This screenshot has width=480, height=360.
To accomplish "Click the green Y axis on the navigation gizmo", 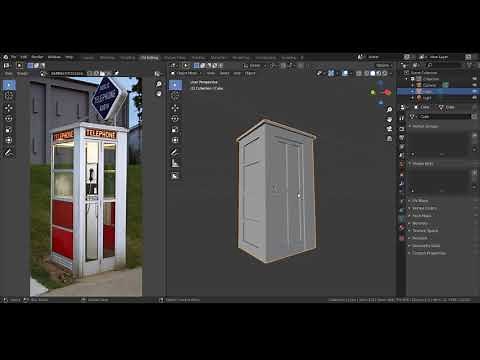I will coord(373,92).
